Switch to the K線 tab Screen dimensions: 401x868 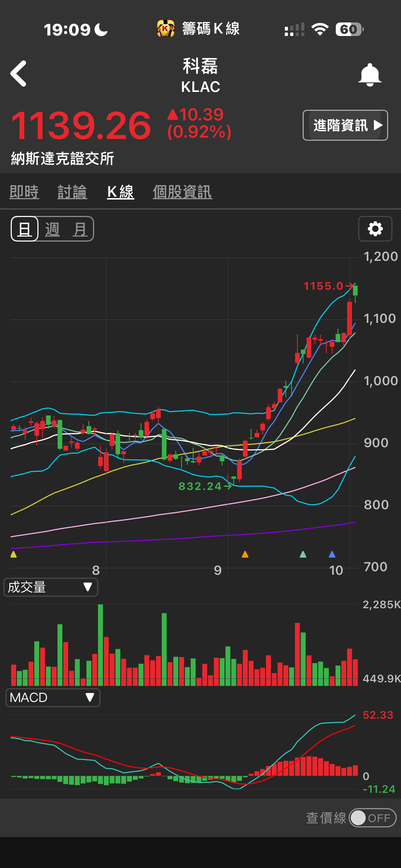point(120,192)
